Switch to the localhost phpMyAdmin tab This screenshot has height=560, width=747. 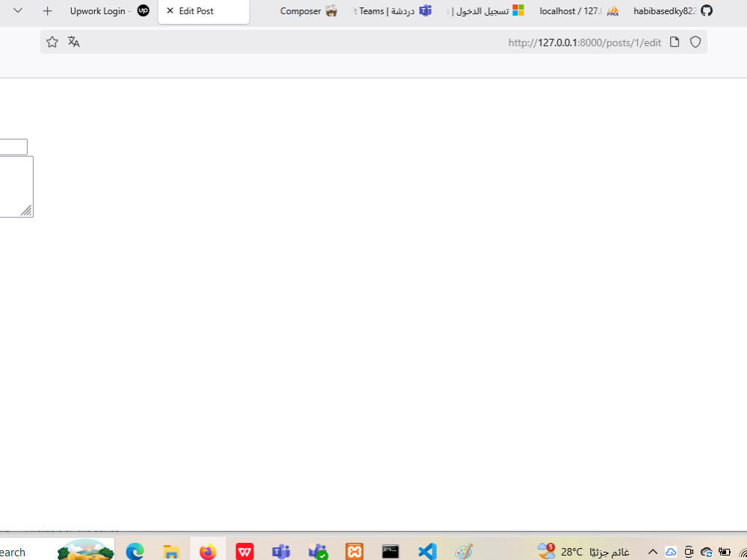coord(580,11)
